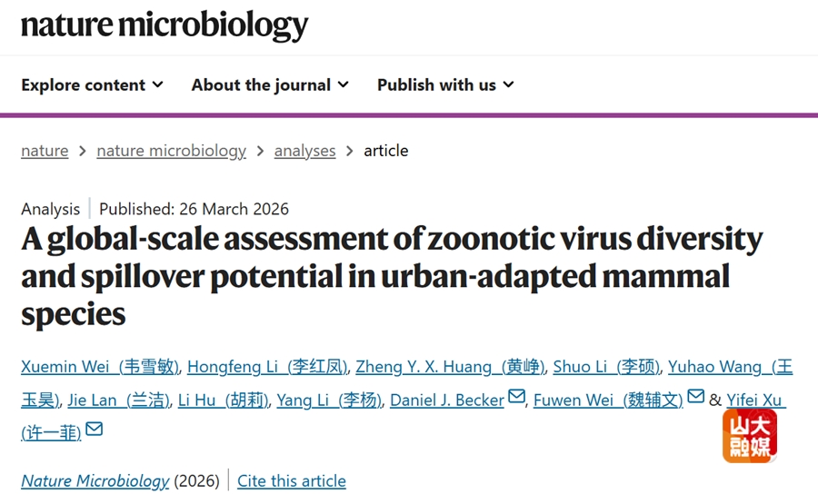Open the About the journal dropdown
The height and width of the screenshot is (504, 818).
270,84
